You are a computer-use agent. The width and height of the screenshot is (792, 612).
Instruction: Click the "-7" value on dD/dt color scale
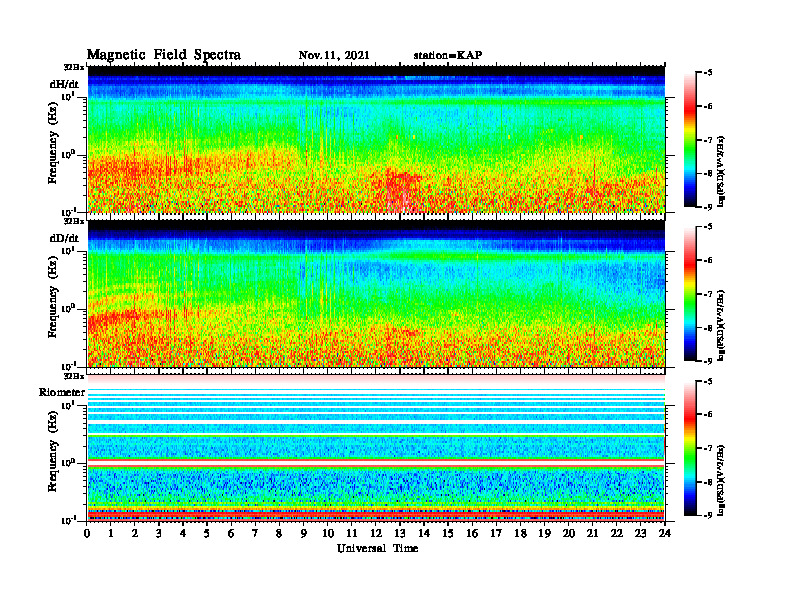tap(708, 294)
